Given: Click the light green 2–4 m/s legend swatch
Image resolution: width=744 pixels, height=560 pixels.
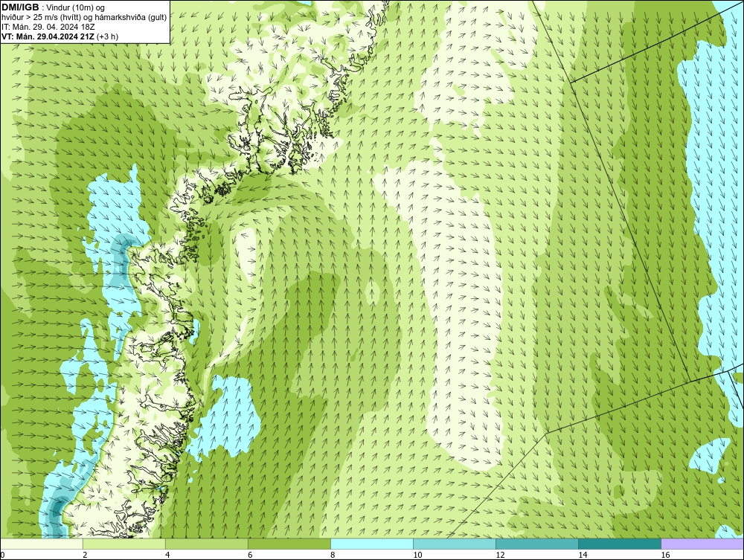Looking at the screenshot, I should point(124,544).
